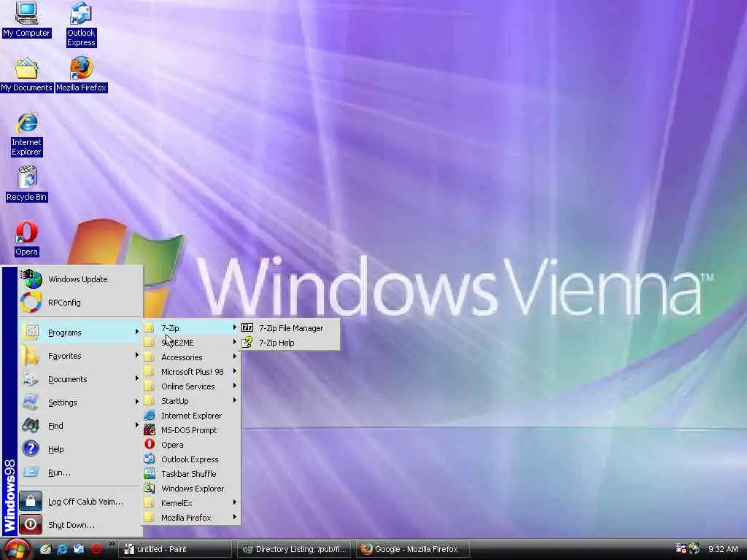
Task: Open the Recycle Bin on desktop
Action: pyautogui.click(x=27, y=184)
